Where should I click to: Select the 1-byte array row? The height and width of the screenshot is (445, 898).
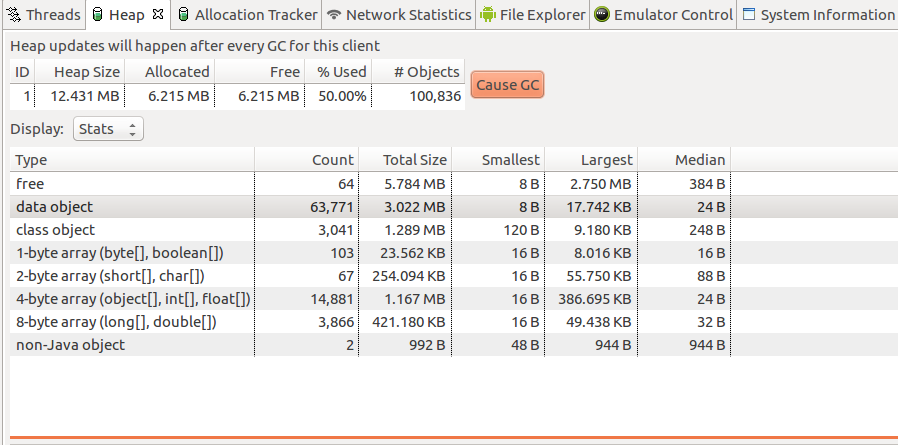coord(454,253)
